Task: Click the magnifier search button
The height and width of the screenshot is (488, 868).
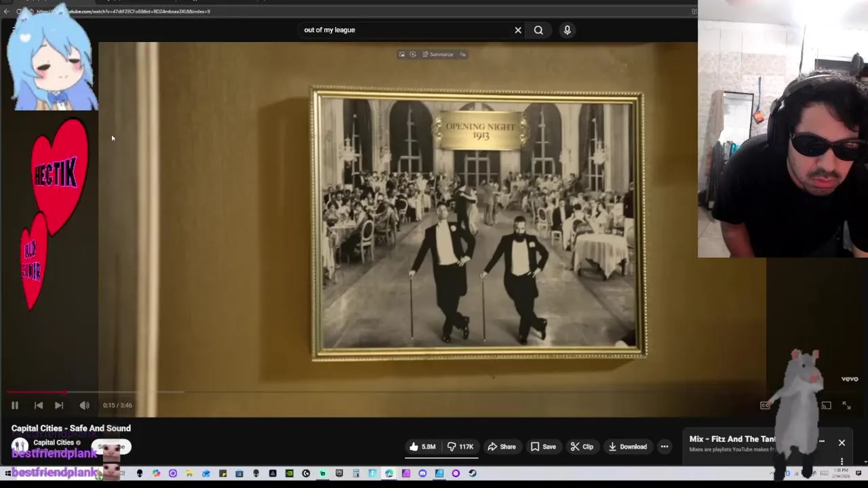Action: pyautogui.click(x=538, y=30)
